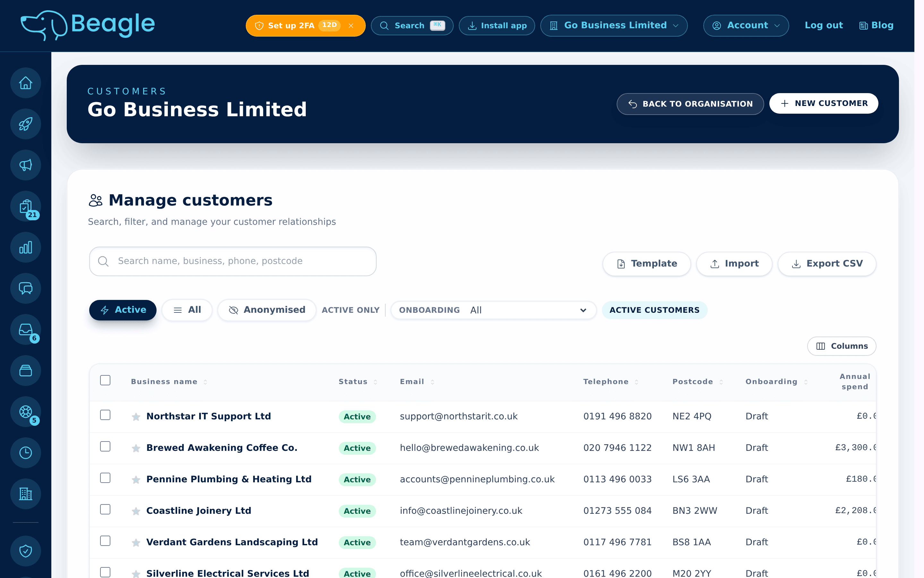The image size is (924, 578).
Task: Open the shield security sidebar icon
Action: pyautogui.click(x=26, y=551)
